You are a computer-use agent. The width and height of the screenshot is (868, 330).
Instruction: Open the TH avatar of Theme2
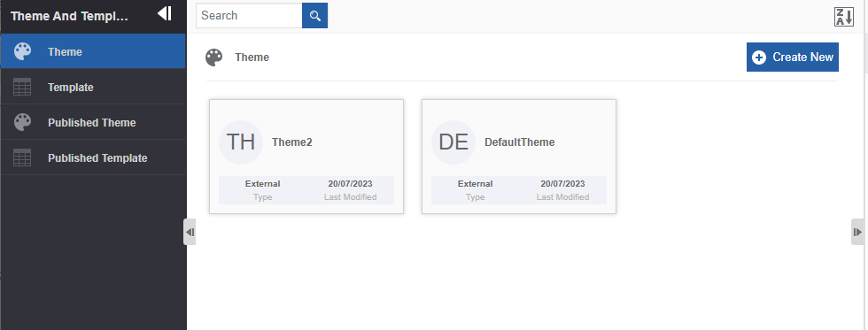pyautogui.click(x=241, y=142)
